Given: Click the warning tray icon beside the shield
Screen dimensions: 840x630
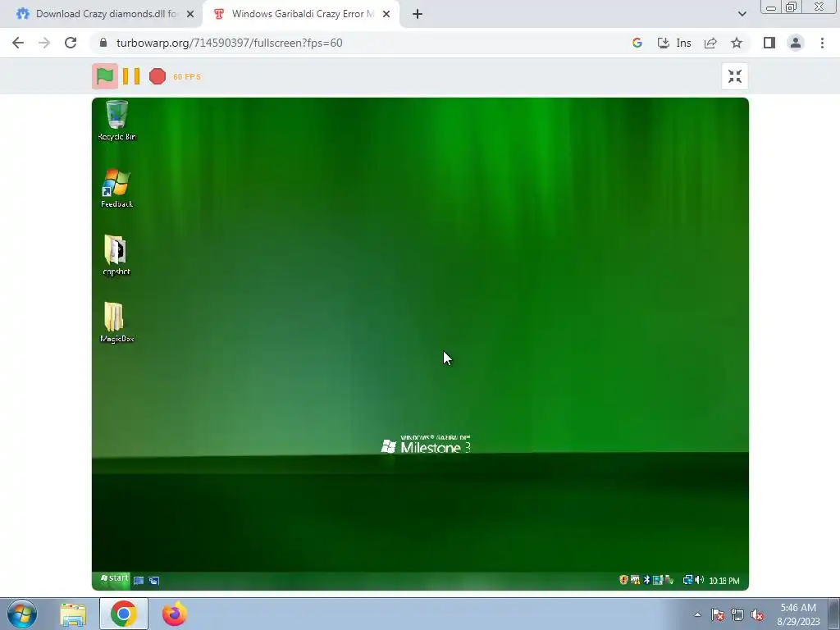Looking at the screenshot, I should [x=635, y=580].
